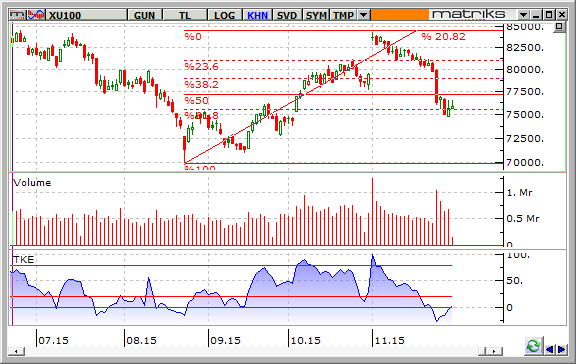Image resolution: width=576 pixels, height=364 pixels.
Task: Click the 77500 price axis value
Action: [x=525, y=91]
